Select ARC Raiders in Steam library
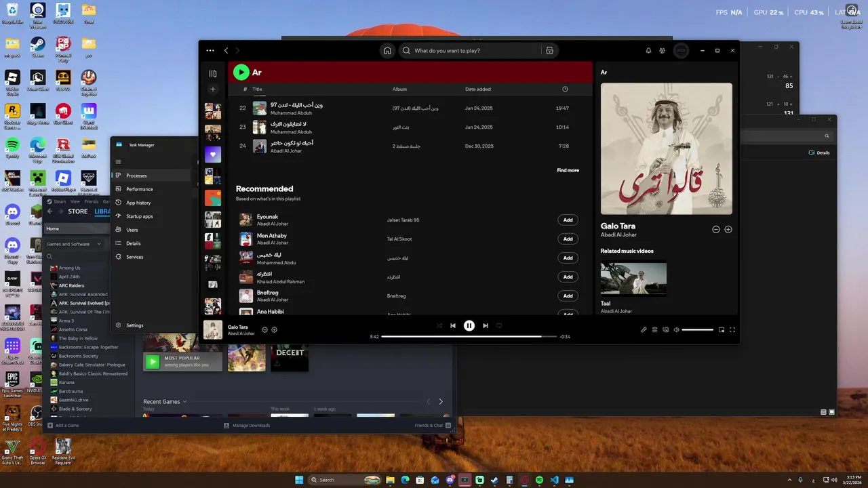 click(71, 285)
